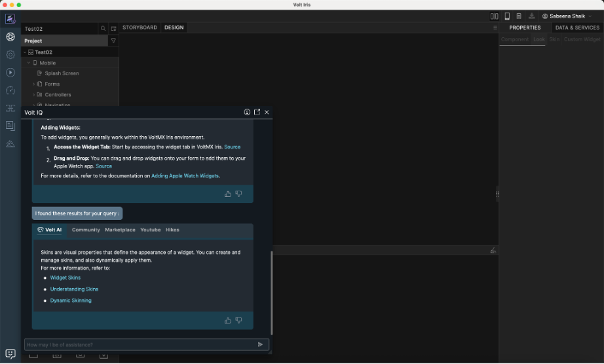This screenshot has width=604, height=364.
Task: Click the Volt IQ info icon
Action: 247,112
